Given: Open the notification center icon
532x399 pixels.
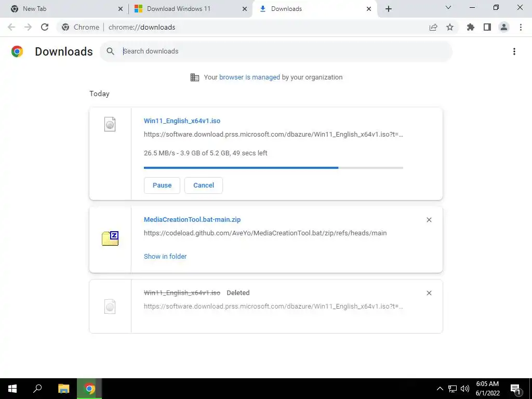Looking at the screenshot, I should (x=516, y=389).
